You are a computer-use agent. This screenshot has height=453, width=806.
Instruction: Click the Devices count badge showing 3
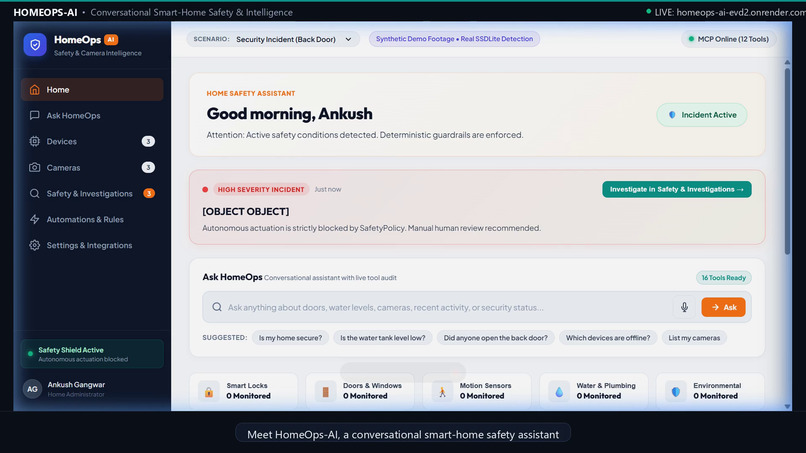click(148, 141)
